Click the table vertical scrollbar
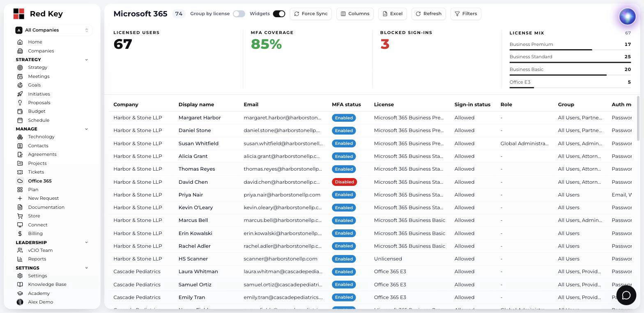 [638, 119]
